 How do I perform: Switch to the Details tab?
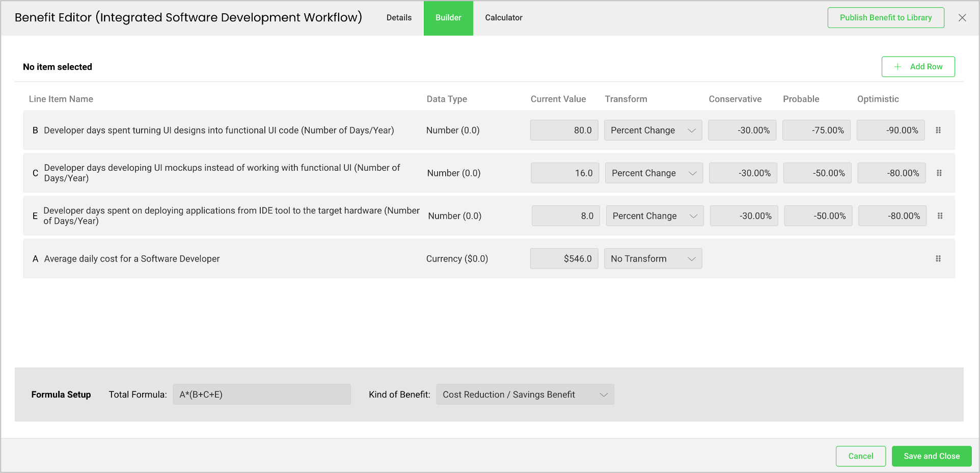[399, 18]
